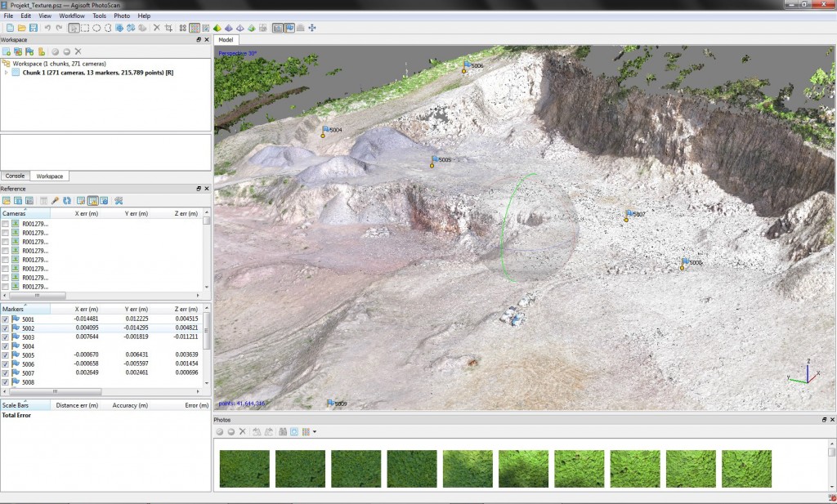Uncheck the marker 5001 checkbox
Screen dimensions: 837x504
pos(6,319)
